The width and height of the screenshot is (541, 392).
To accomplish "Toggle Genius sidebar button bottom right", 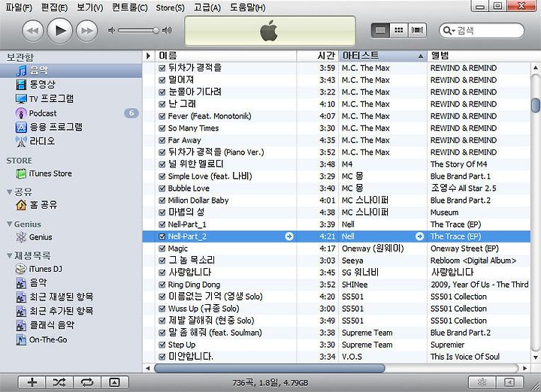I will tap(509, 382).
